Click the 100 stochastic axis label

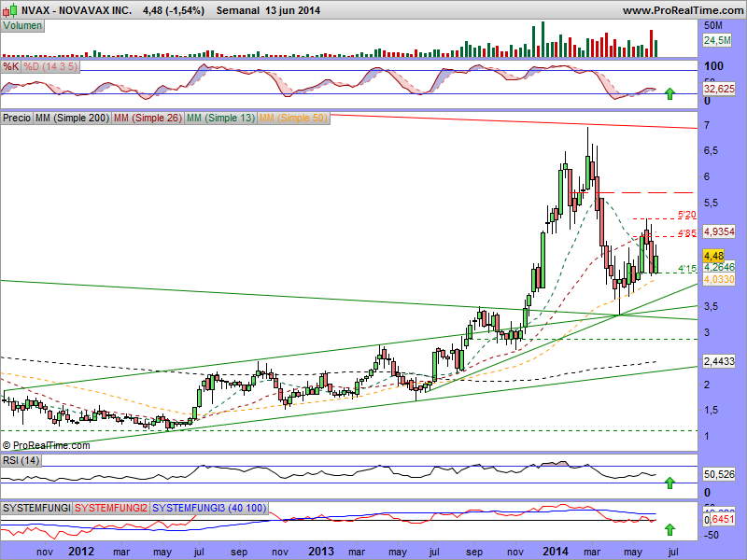click(713, 66)
